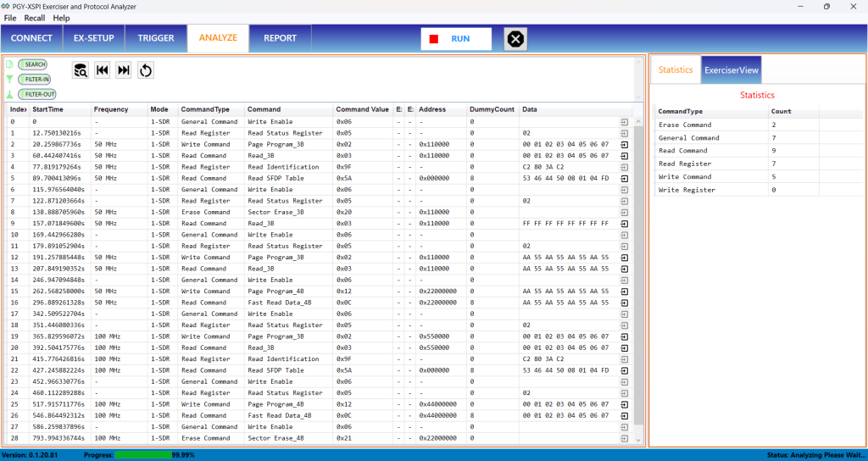Click the table scrollbar down arrow
The width and height of the screenshot is (868, 461).
[639, 440]
